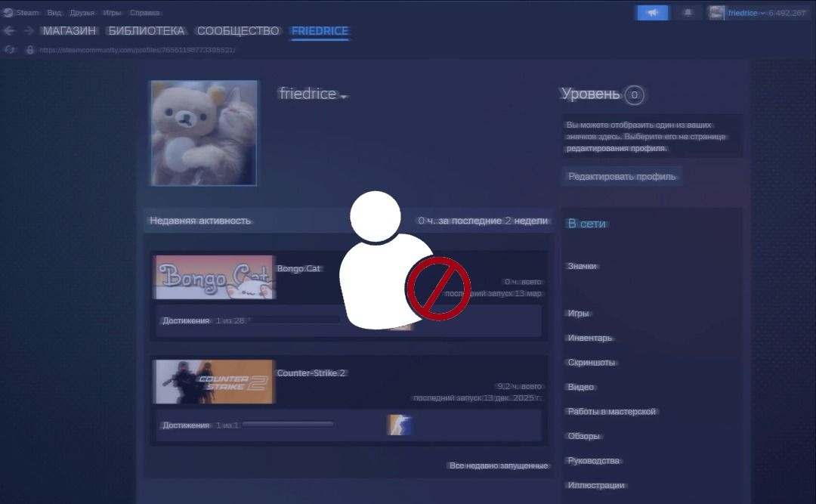Screen dimensions: 816x504
Task: Click the Уровень label
Action: (591, 94)
